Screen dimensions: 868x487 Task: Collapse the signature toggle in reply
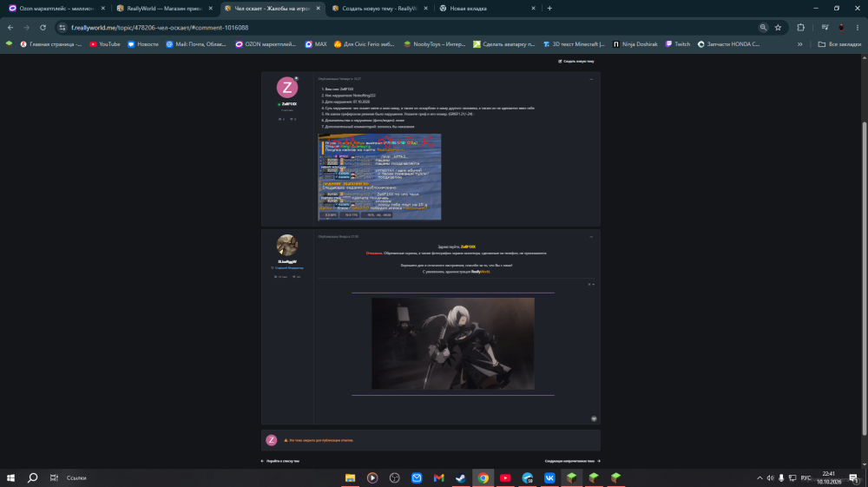pyautogui.click(x=591, y=285)
